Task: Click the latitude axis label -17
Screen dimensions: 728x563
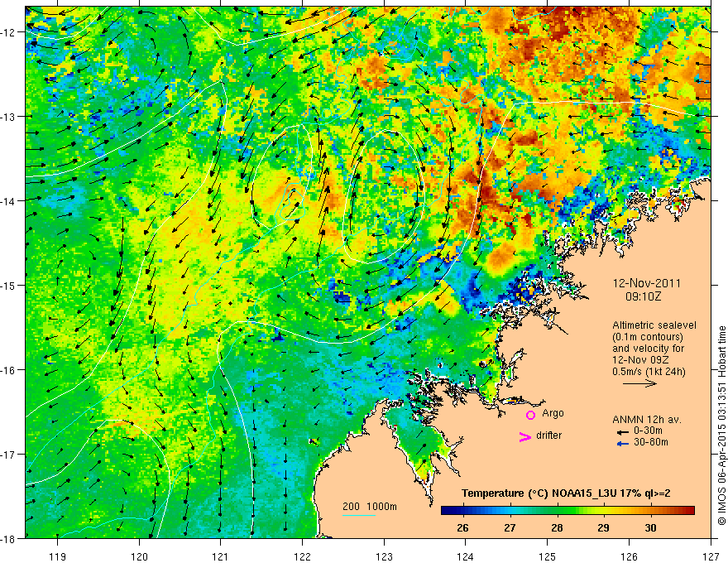Action: click(x=9, y=454)
